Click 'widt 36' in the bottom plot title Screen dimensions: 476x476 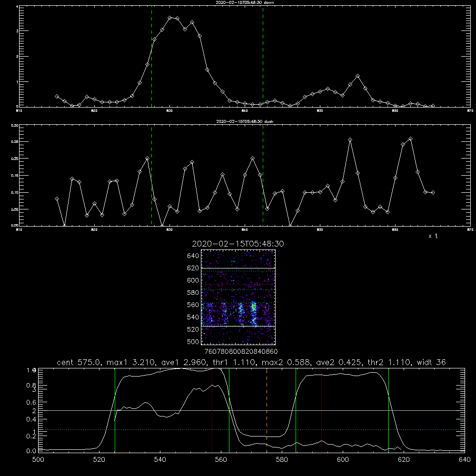[431, 362]
